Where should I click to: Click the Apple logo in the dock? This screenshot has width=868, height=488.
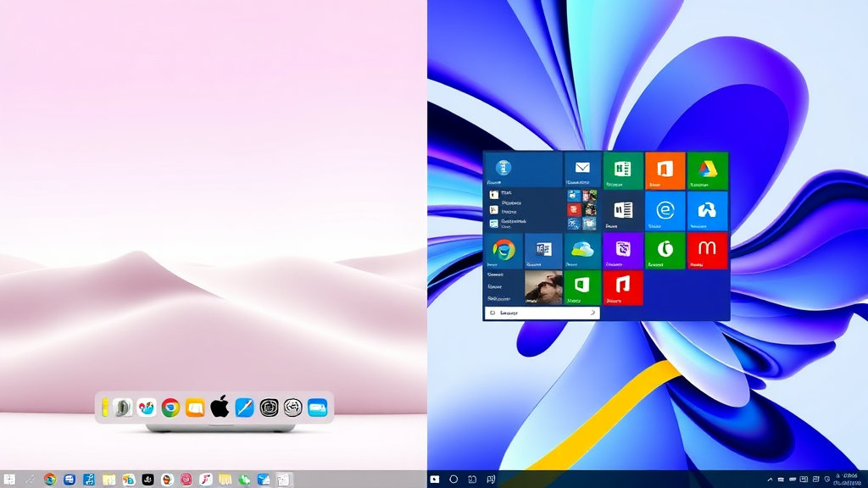click(220, 407)
